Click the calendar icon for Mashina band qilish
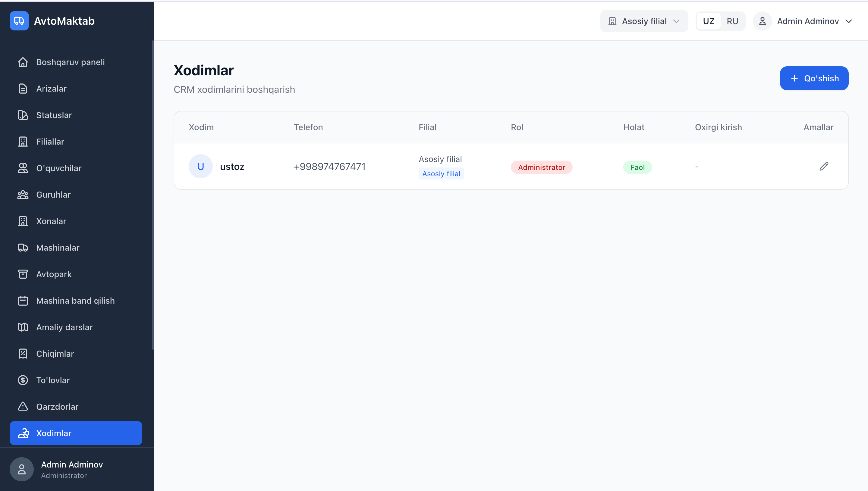868x491 pixels. pos(23,300)
